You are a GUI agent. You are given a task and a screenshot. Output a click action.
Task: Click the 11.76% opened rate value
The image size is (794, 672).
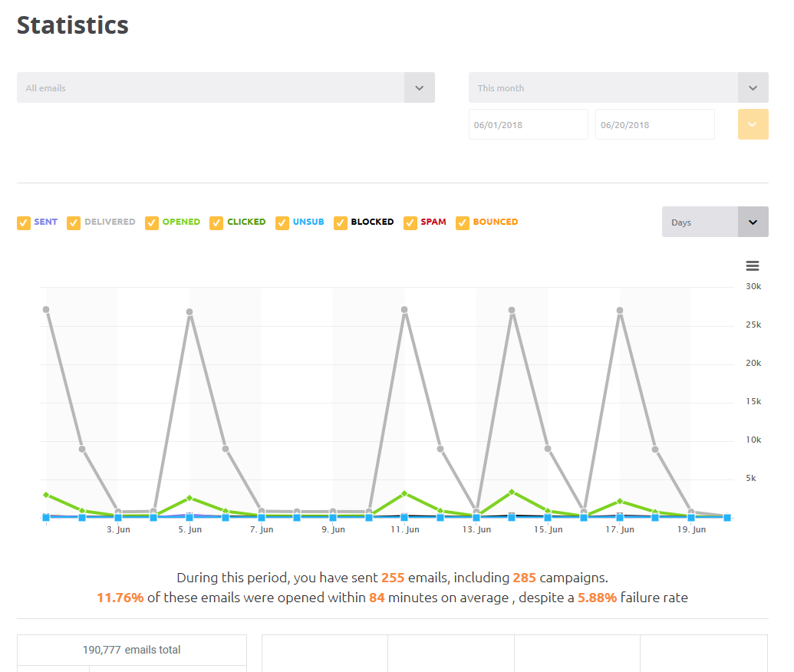click(x=120, y=598)
